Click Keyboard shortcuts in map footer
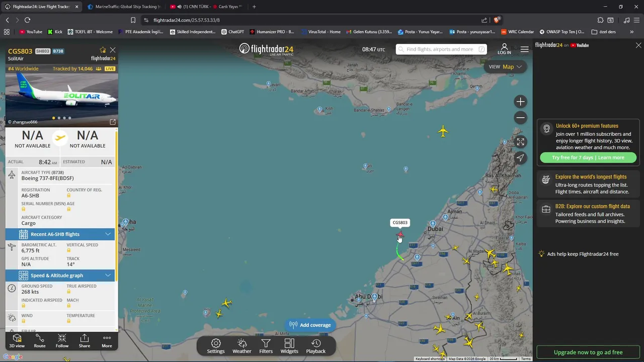 click(430, 359)
